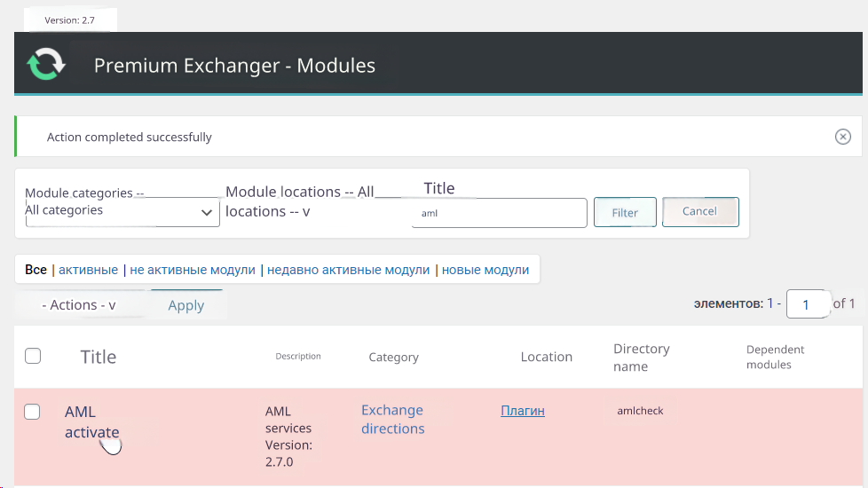Click the page number input box
The image size is (868, 488).
807,304
